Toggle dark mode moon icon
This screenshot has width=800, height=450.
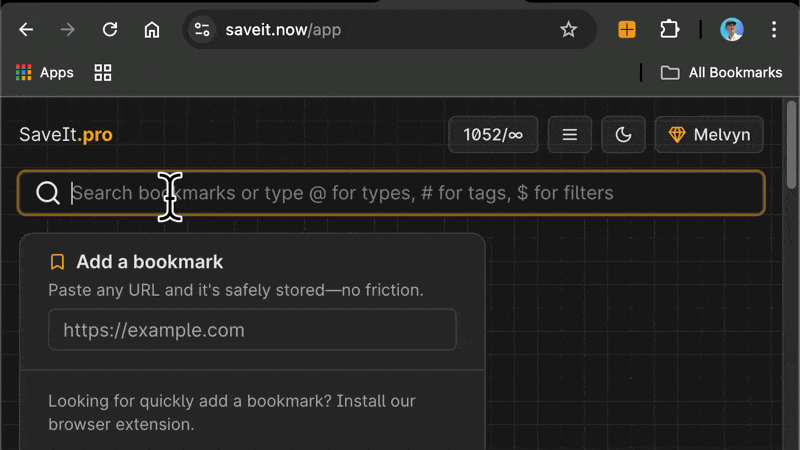623,135
